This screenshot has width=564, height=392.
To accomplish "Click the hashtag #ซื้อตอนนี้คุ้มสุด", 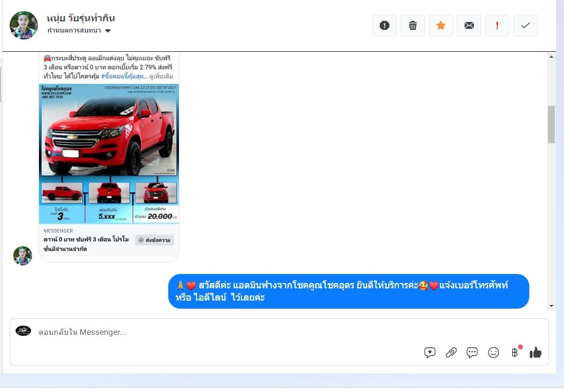I will coord(122,76).
